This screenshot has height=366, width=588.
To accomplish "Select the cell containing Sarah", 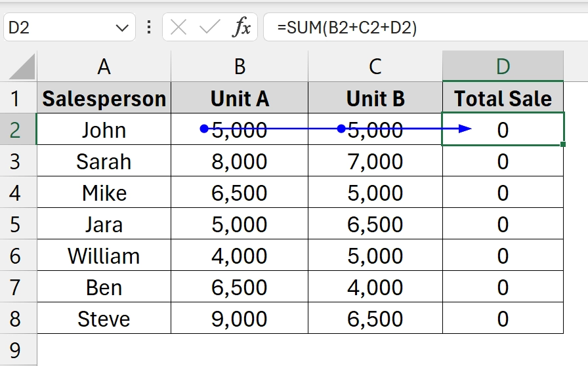I will (104, 161).
